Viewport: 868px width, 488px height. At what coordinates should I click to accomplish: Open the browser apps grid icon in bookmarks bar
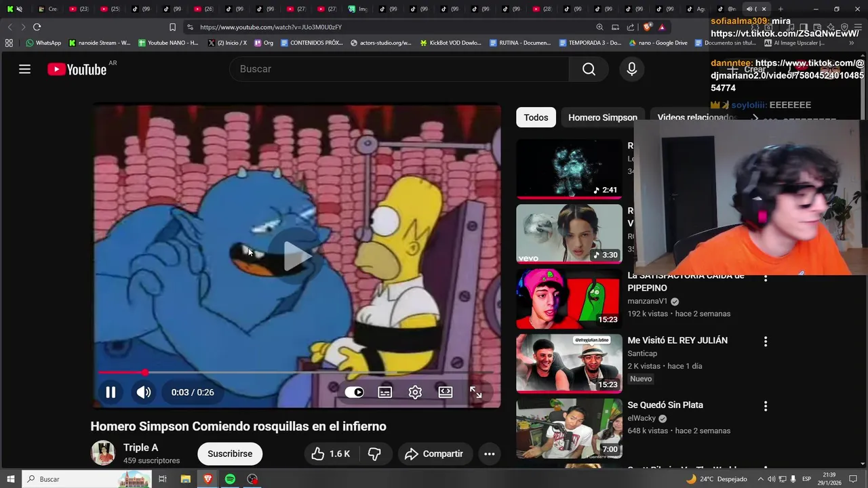click(9, 43)
